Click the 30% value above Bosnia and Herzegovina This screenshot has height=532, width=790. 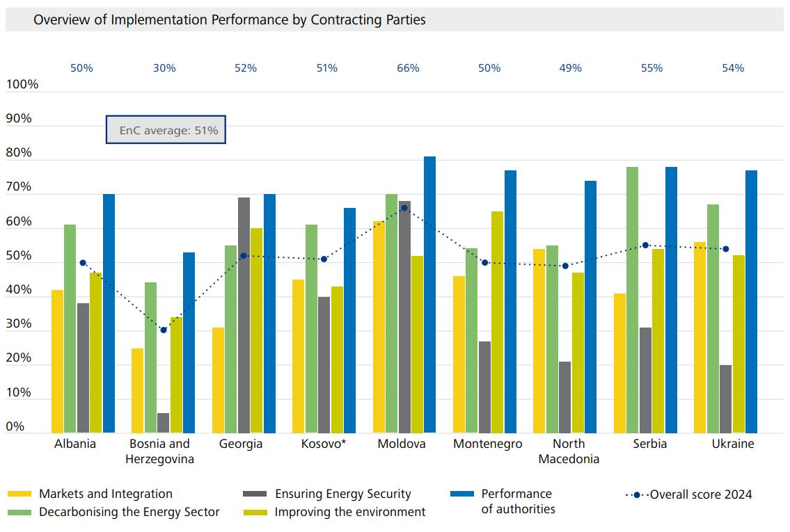[164, 68]
